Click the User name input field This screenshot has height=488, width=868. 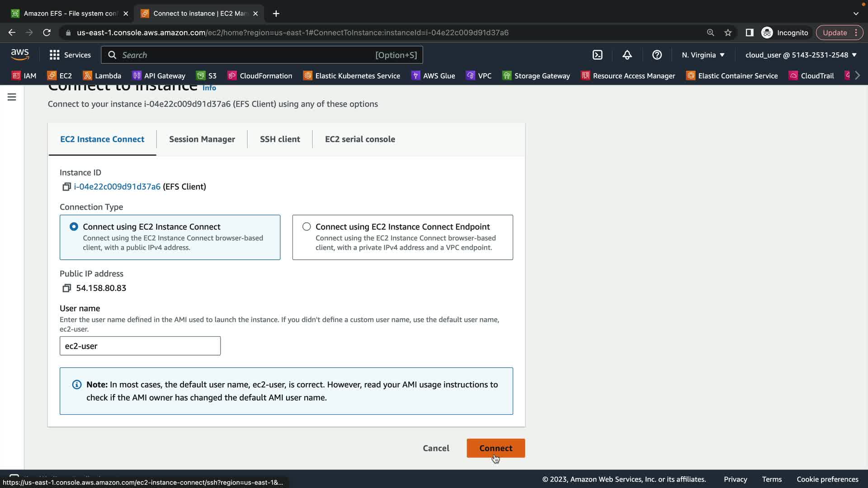pyautogui.click(x=140, y=346)
